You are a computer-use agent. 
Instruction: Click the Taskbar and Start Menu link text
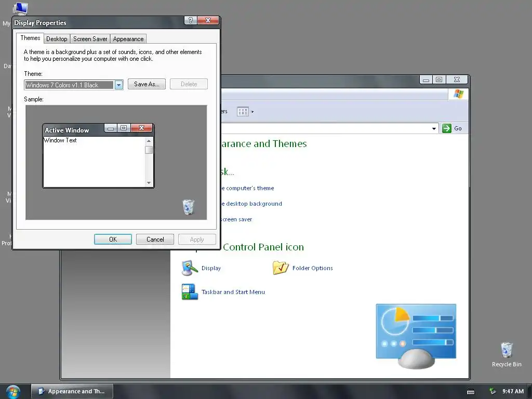(233, 292)
